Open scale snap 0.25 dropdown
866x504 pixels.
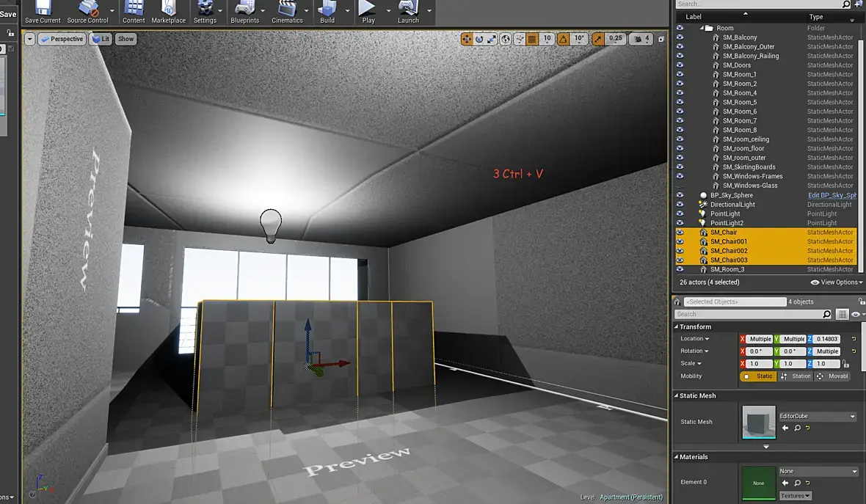[615, 39]
